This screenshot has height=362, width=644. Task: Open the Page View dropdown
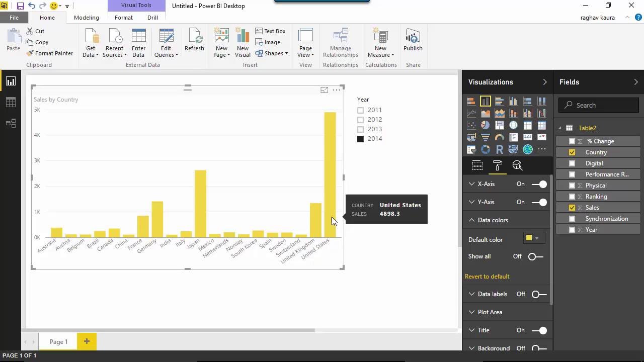click(x=305, y=43)
